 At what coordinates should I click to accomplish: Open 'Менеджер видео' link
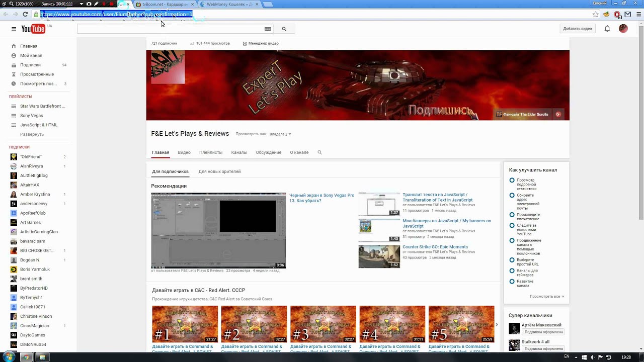[x=261, y=43]
